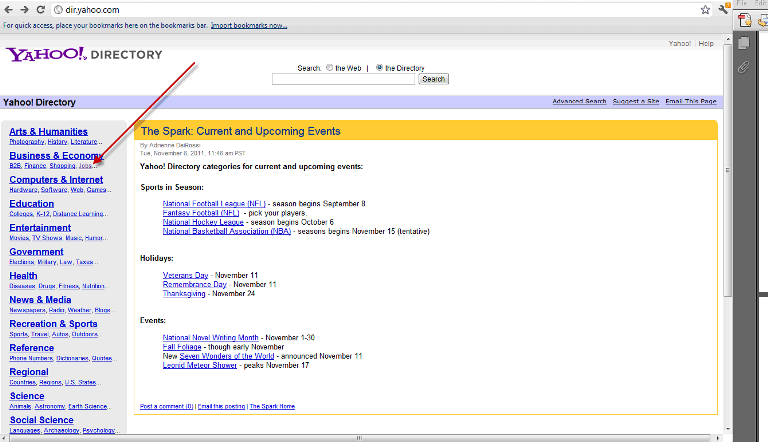Open the National Football League (NFL) link

point(214,203)
